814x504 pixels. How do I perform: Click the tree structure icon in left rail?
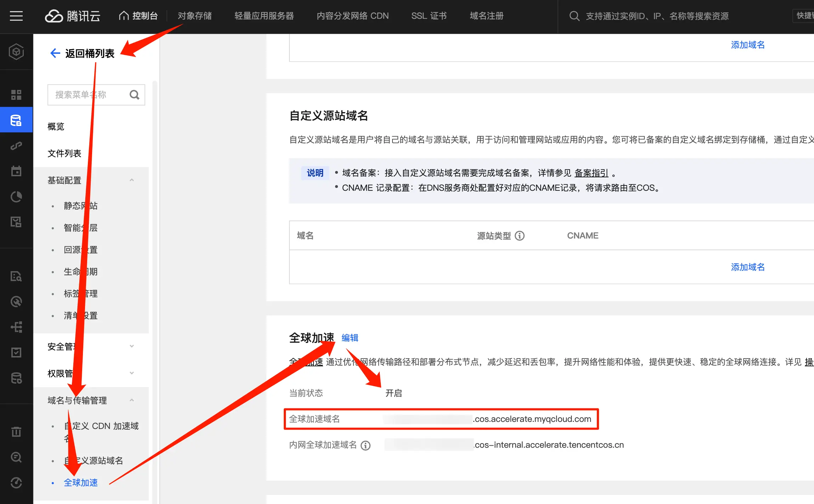pos(16,327)
